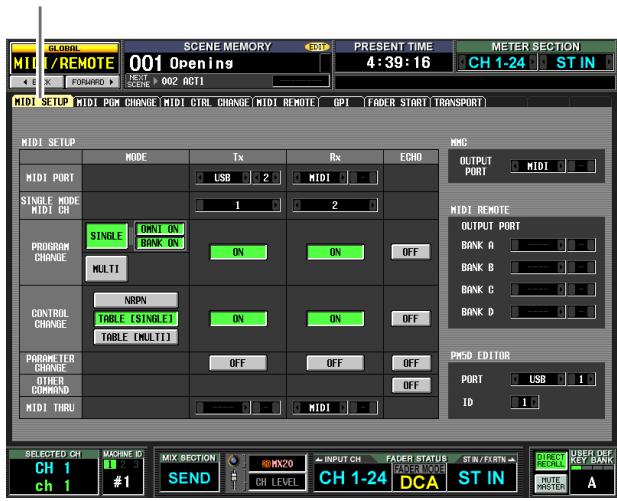Toggle the BANK ON button

point(159,243)
